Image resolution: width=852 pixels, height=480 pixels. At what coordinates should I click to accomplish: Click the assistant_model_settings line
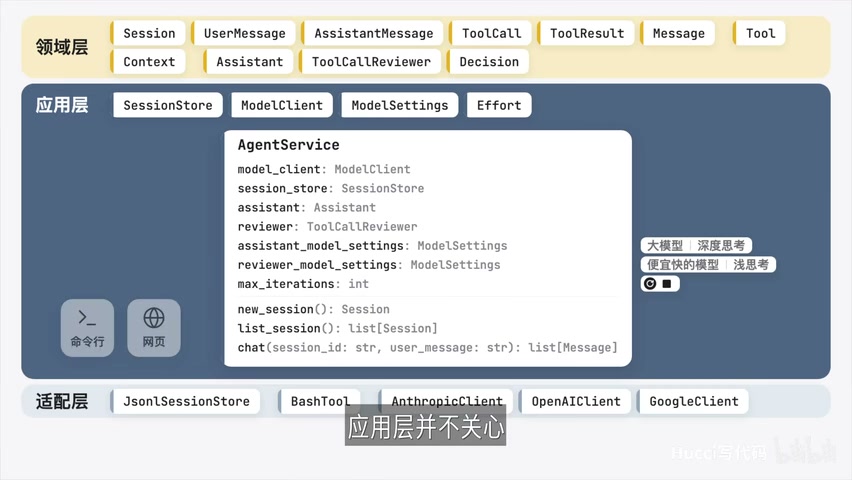point(372,246)
